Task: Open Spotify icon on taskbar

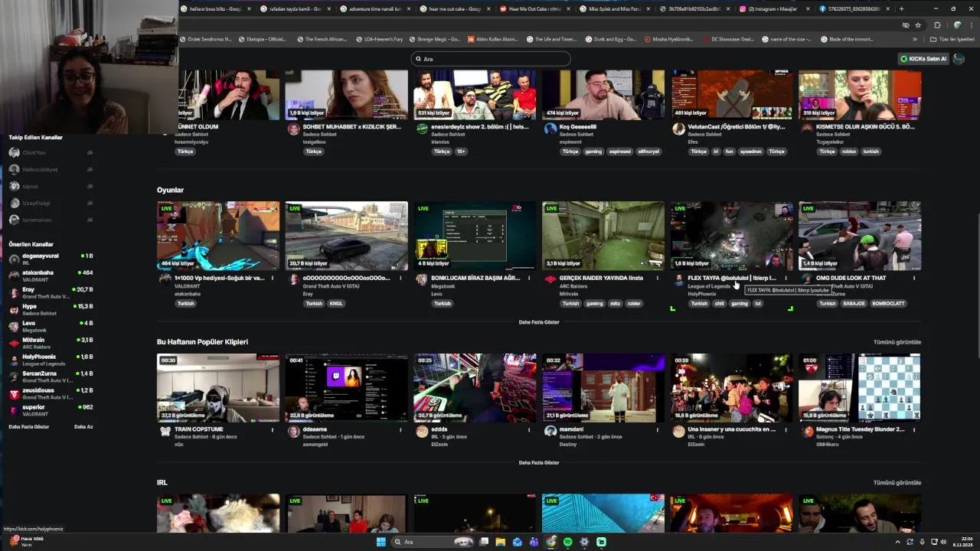Action: [567, 542]
